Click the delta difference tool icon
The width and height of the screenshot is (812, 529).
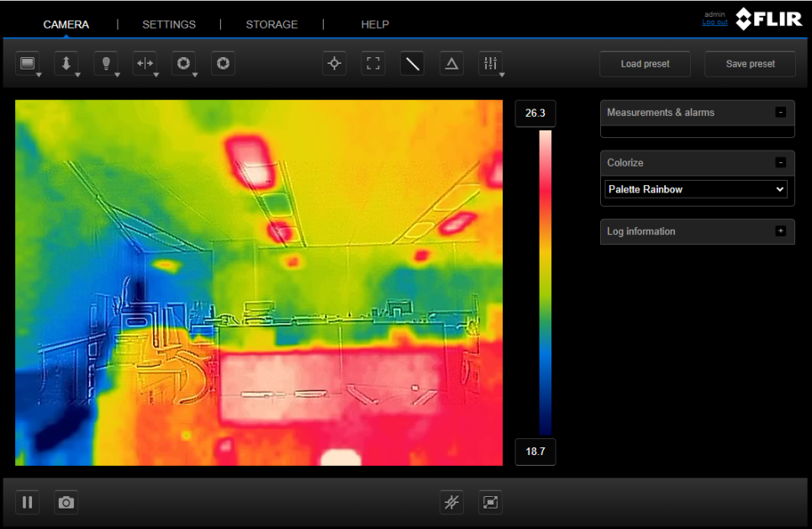click(x=451, y=64)
